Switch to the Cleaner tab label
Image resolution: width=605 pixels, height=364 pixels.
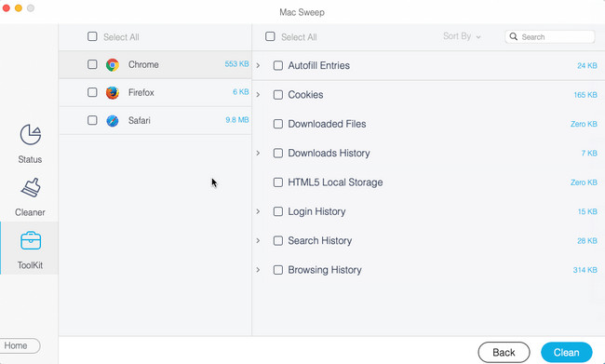(30, 212)
